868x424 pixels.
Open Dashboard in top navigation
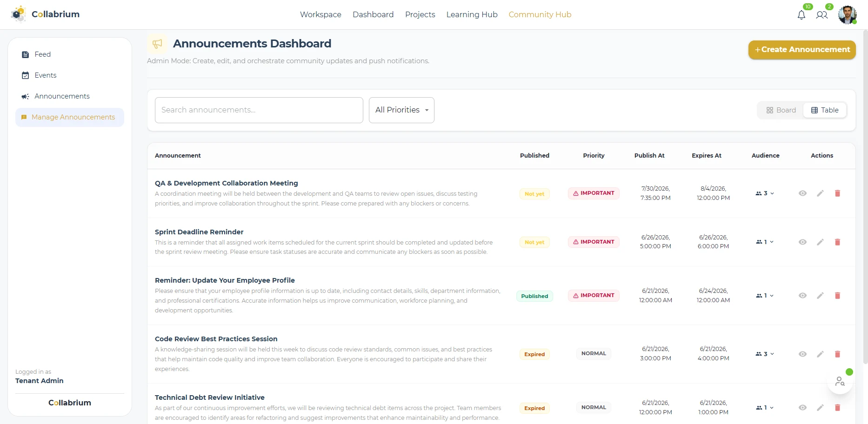[x=373, y=14]
